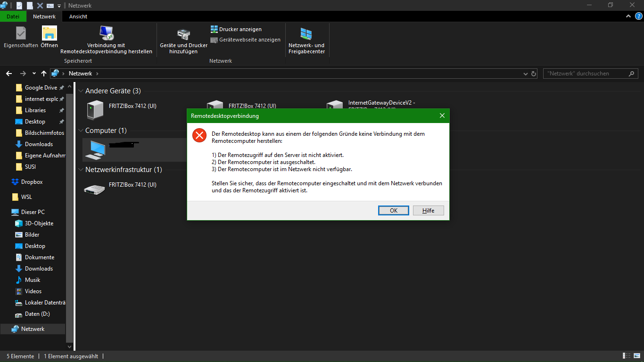Click Drucker anzeigen in the ribbon
The image size is (644, 362).
click(x=236, y=29)
